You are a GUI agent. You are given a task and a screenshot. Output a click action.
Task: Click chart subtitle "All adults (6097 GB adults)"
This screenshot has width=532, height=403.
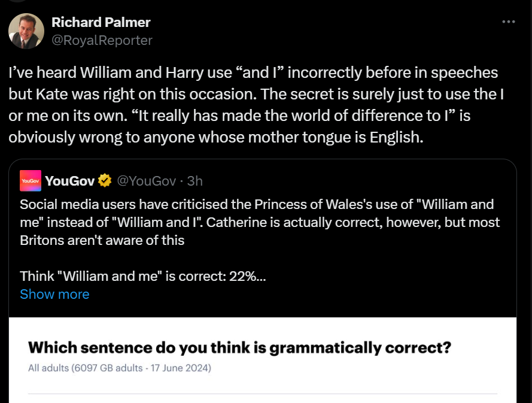click(x=119, y=368)
